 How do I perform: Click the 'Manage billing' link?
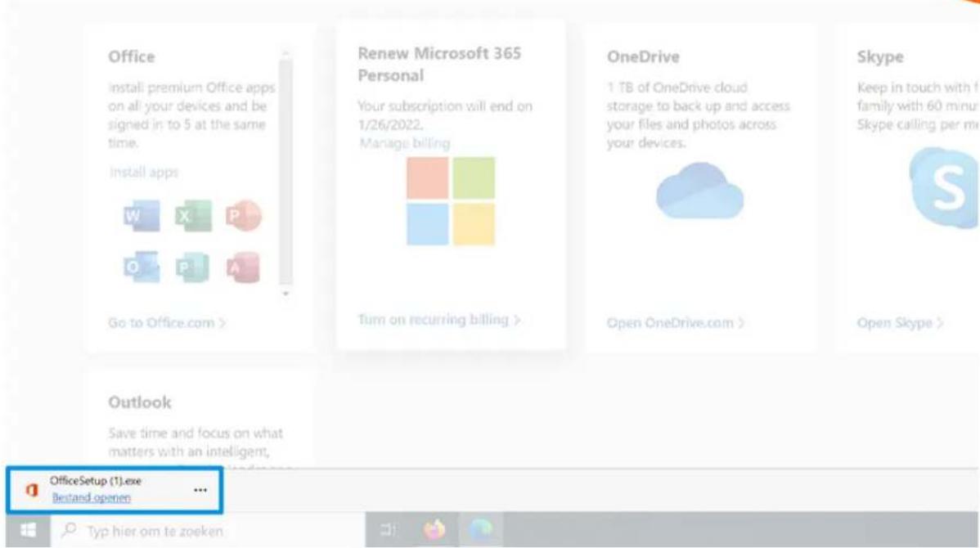click(x=404, y=143)
